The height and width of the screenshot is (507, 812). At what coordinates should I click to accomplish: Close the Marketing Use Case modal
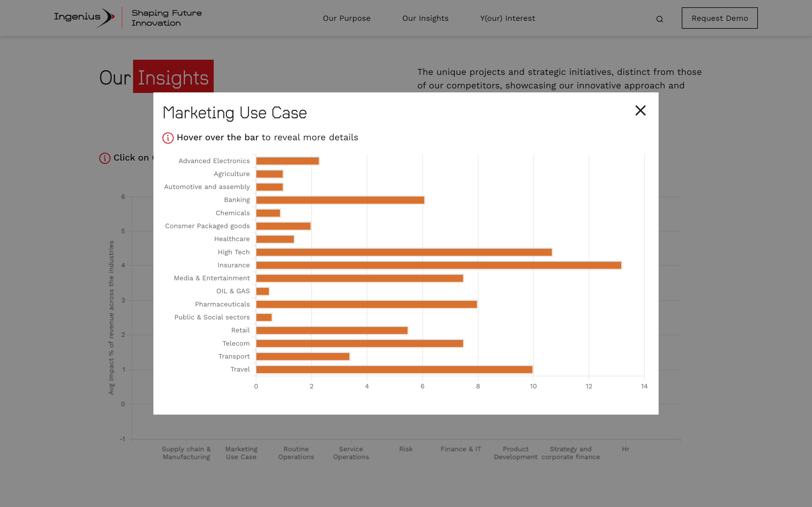(640, 110)
